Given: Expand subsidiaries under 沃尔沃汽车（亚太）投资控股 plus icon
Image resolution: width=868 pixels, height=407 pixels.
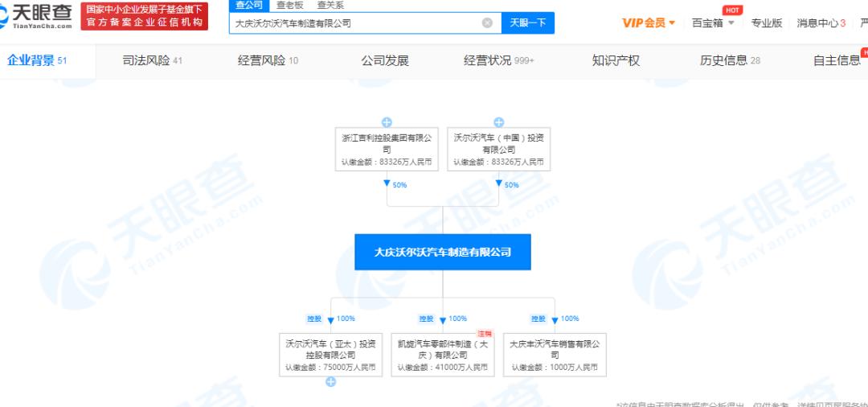Looking at the screenshot, I should click(x=330, y=381).
